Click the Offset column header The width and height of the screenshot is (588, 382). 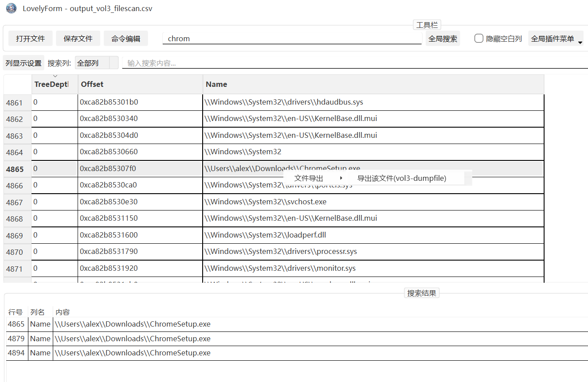pos(141,84)
